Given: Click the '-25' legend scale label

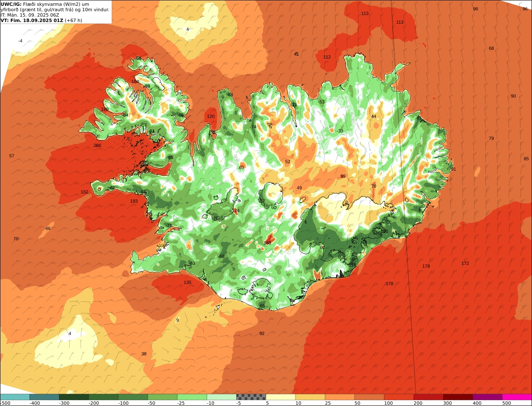Looking at the screenshot, I should point(182,403).
